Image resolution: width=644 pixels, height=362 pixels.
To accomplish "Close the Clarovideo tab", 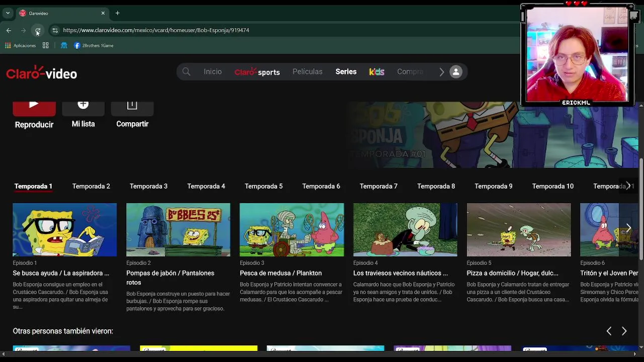I will 103,13.
